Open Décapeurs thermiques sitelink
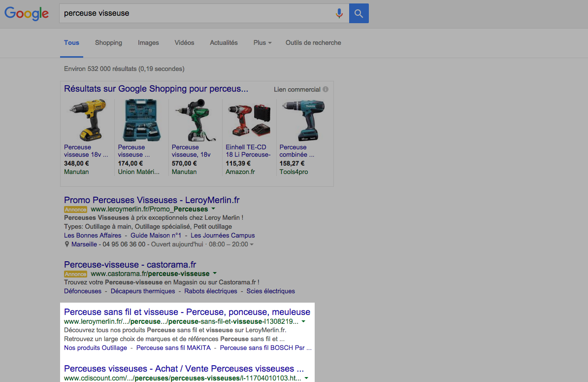The height and width of the screenshot is (382, 588). click(x=143, y=291)
